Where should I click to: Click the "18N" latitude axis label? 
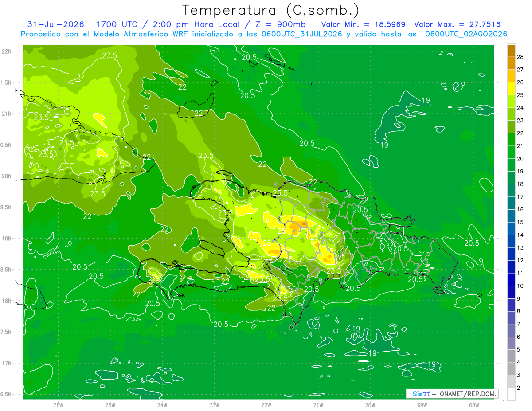(x=7, y=301)
